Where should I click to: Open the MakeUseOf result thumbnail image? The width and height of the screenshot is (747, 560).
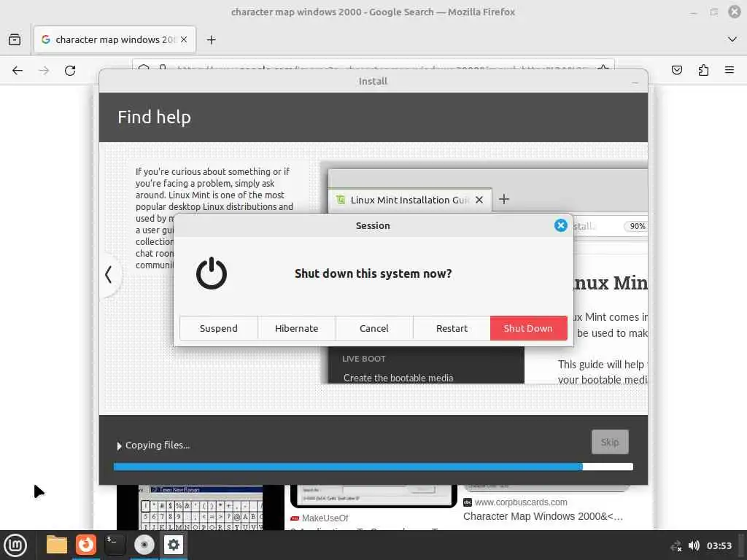click(373, 496)
